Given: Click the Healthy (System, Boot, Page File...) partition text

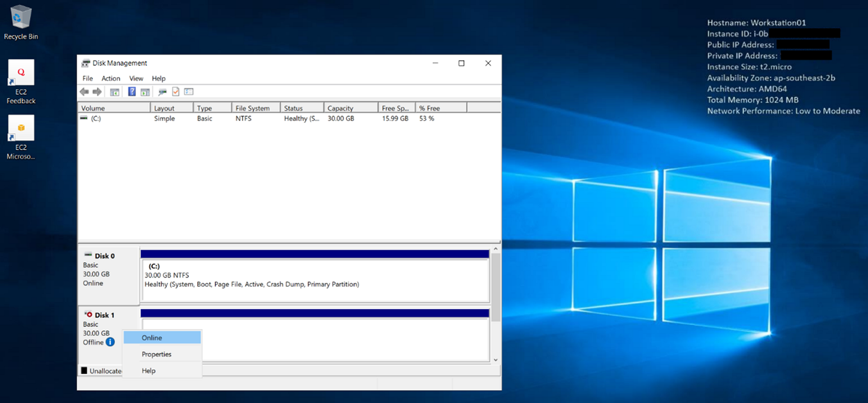Looking at the screenshot, I should (252, 284).
